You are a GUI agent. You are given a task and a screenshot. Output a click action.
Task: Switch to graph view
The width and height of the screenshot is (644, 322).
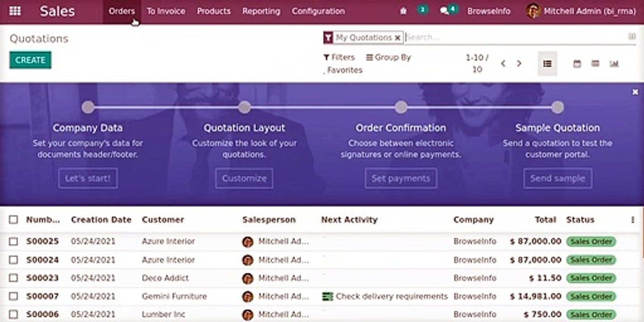pyautogui.click(x=614, y=64)
